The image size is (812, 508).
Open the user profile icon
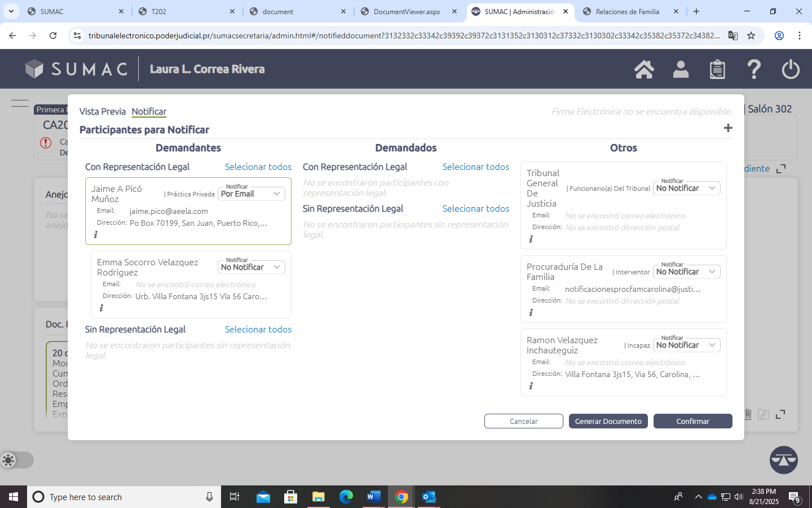681,69
